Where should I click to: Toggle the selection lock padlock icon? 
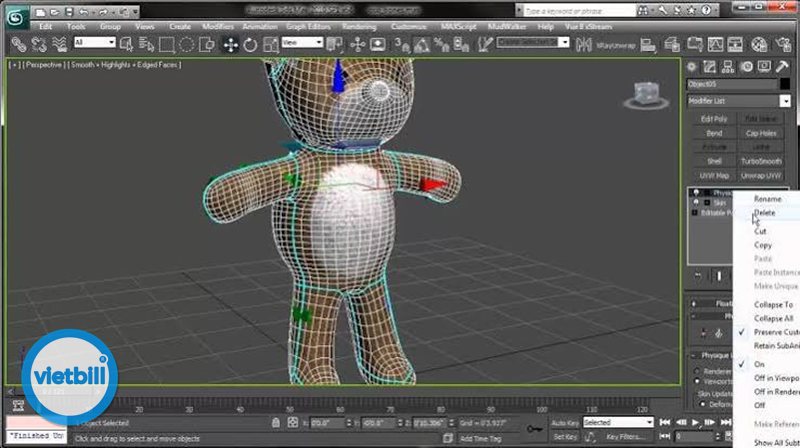(276, 422)
